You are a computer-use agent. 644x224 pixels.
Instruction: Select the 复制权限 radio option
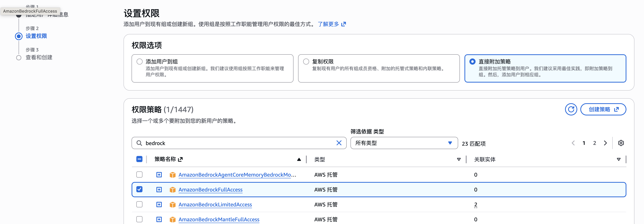pyautogui.click(x=306, y=62)
